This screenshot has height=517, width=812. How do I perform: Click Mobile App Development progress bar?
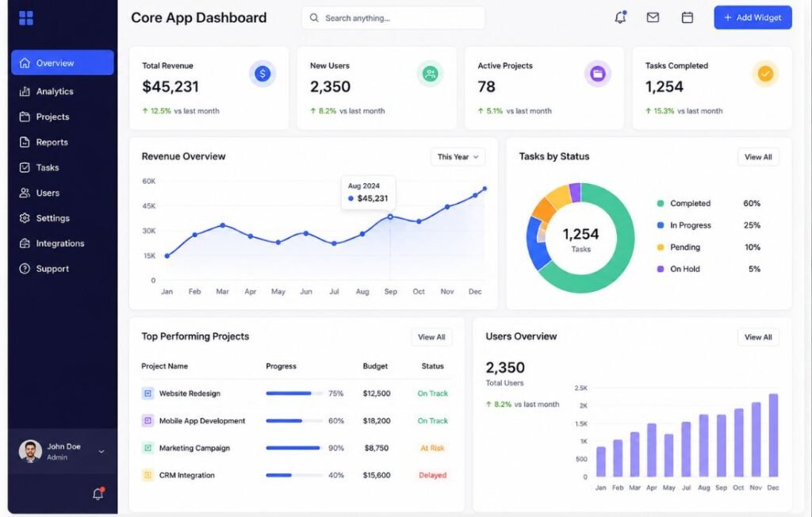click(294, 420)
